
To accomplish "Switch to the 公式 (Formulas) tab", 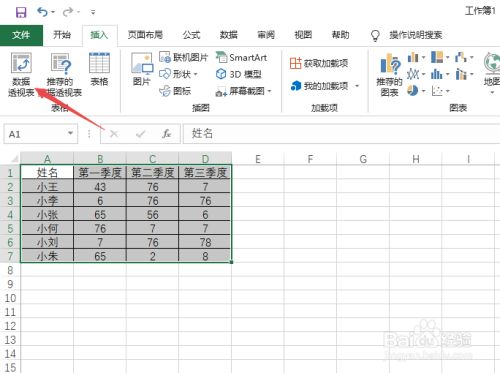I will coord(191,35).
